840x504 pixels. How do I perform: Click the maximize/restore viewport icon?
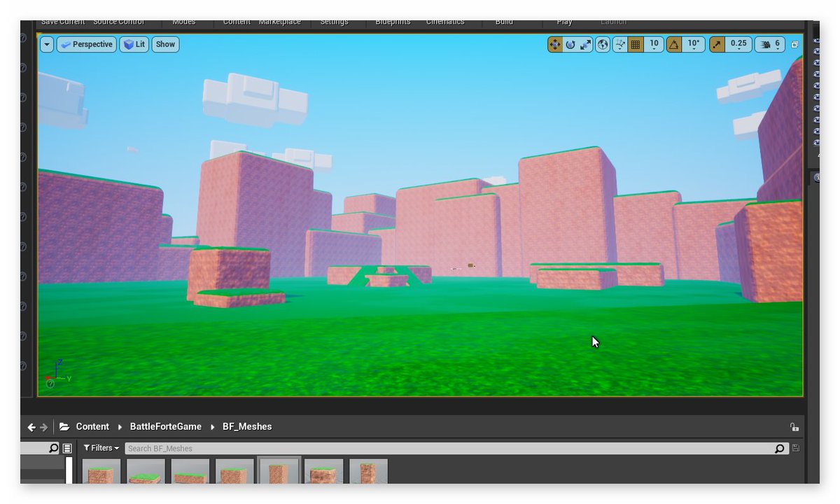click(794, 45)
